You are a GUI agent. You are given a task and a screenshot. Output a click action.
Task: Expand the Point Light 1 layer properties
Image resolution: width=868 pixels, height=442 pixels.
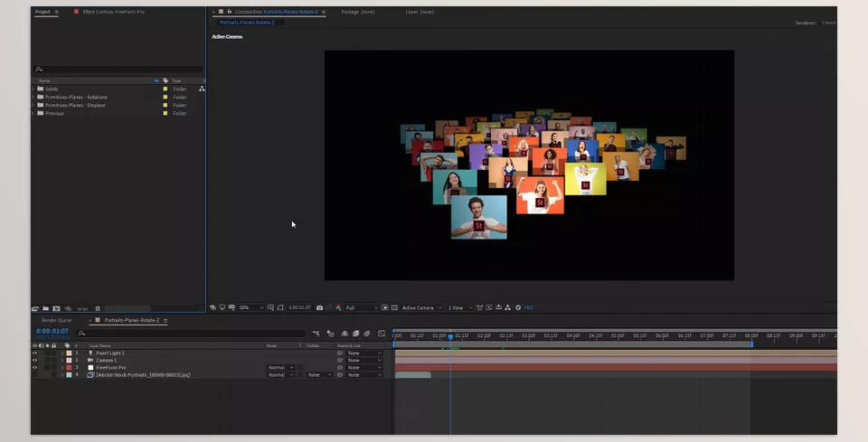tap(62, 353)
